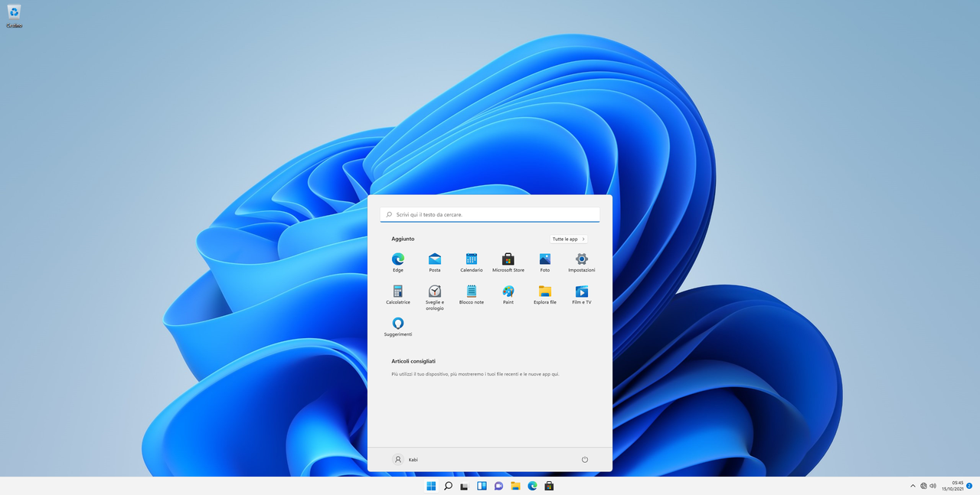The height and width of the screenshot is (495, 980).
Task: Click the Start button on taskbar
Action: point(431,486)
